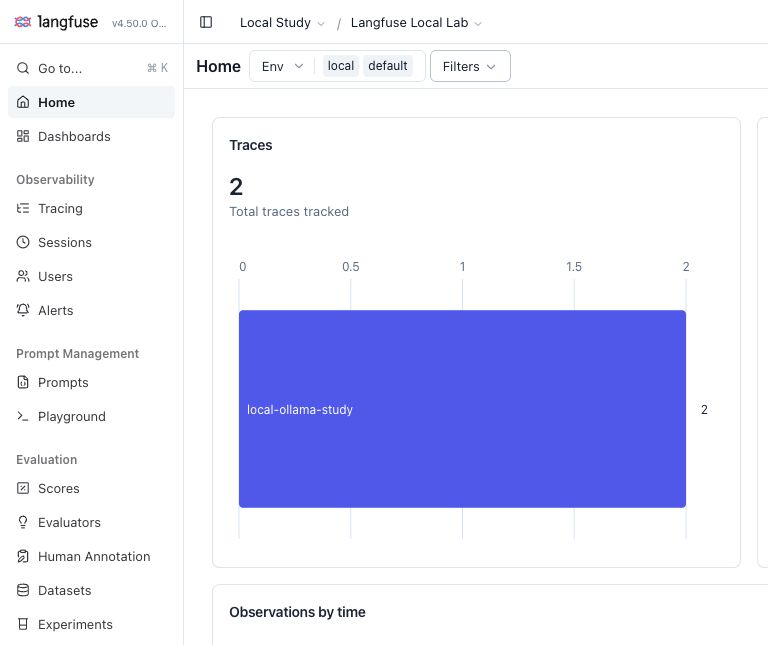
Task: Click the Alerts bell icon
Action: (x=23, y=311)
